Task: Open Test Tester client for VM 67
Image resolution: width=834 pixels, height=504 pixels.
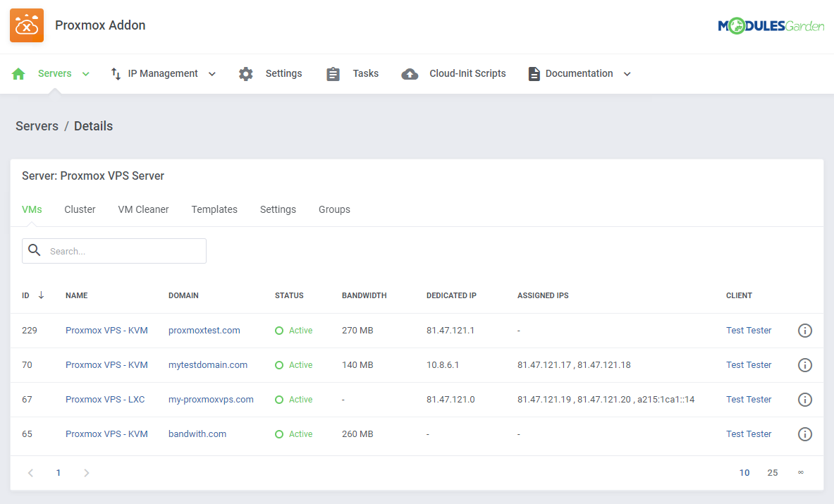Action: [x=749, y=399]
